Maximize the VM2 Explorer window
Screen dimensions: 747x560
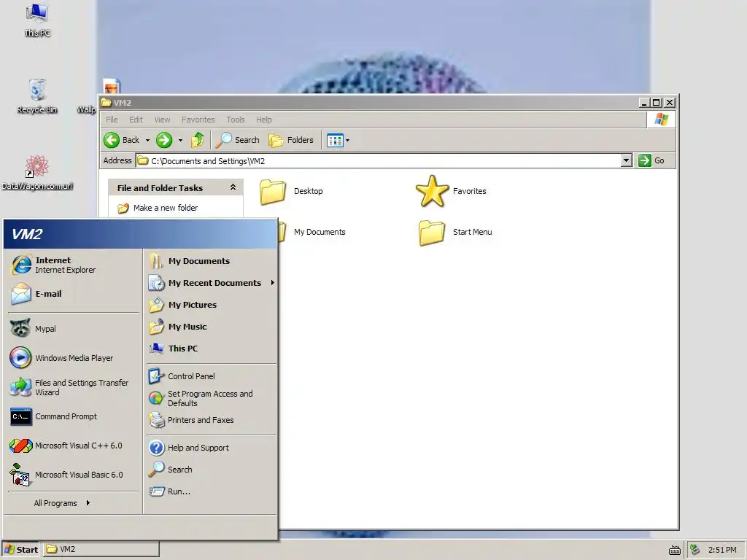click(657, 102)
